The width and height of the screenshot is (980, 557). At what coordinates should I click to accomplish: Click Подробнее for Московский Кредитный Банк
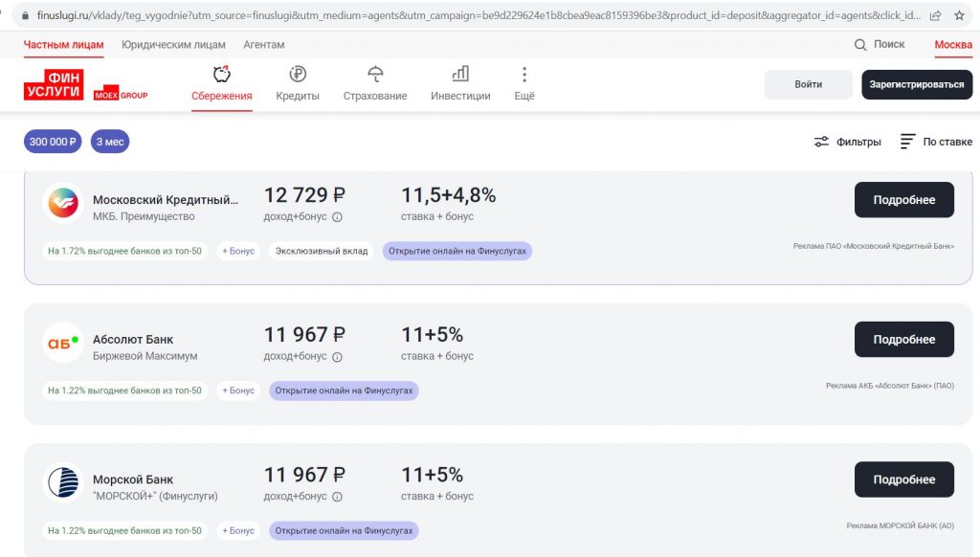pos(903,200)
